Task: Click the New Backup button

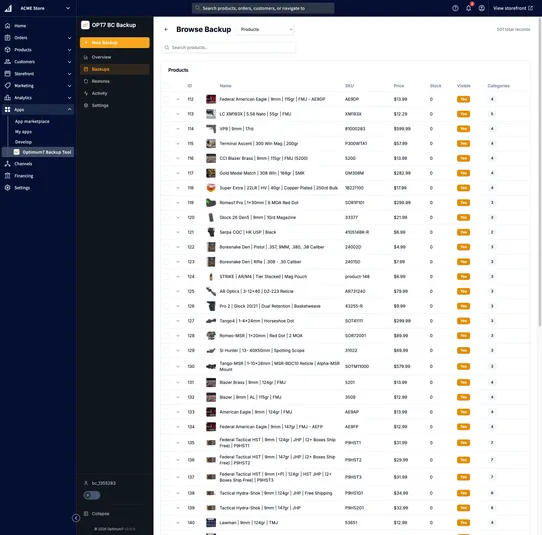Action: click(x=115, y=43)
